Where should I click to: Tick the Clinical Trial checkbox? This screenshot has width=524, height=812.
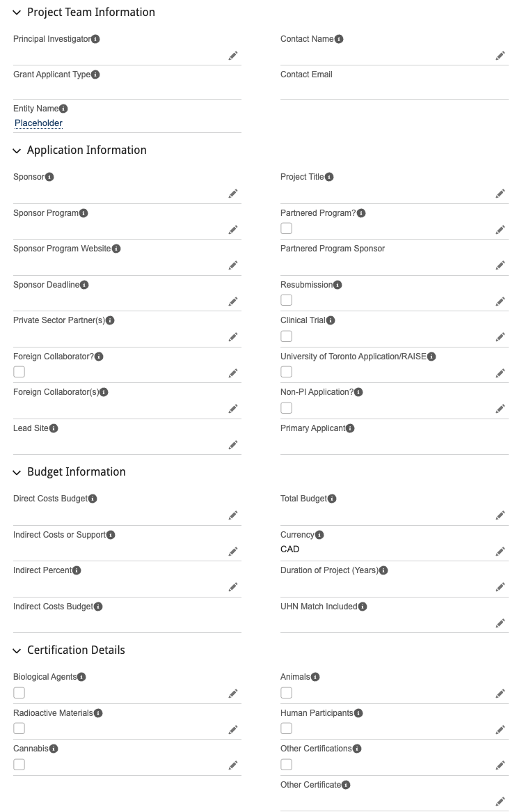[287, 336]
